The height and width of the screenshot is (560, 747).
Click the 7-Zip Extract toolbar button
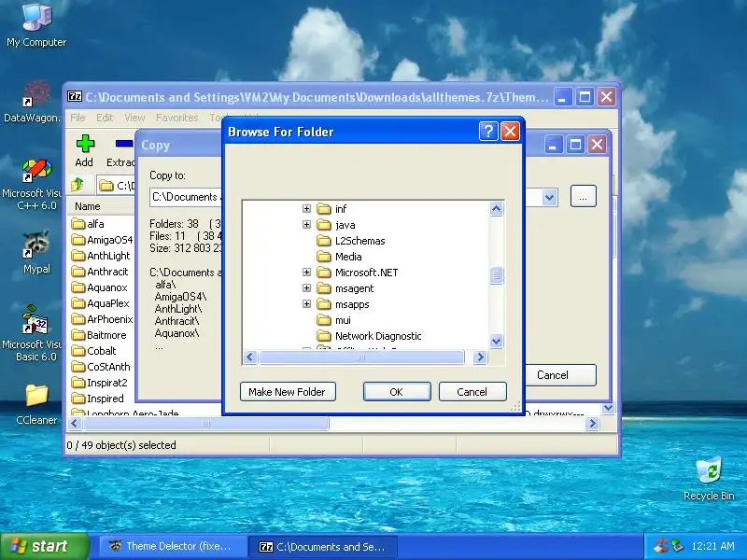point(121,150)
